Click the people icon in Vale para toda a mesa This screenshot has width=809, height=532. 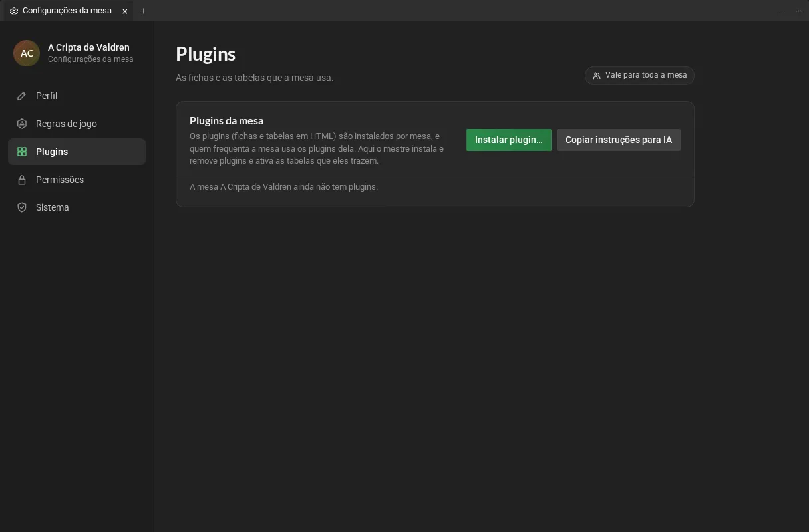pyautogui.click(x=597, y=76)
